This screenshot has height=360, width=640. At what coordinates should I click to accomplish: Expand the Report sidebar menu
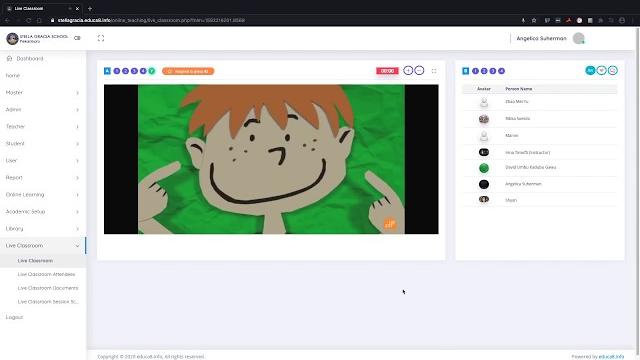[x=43, y=178]
